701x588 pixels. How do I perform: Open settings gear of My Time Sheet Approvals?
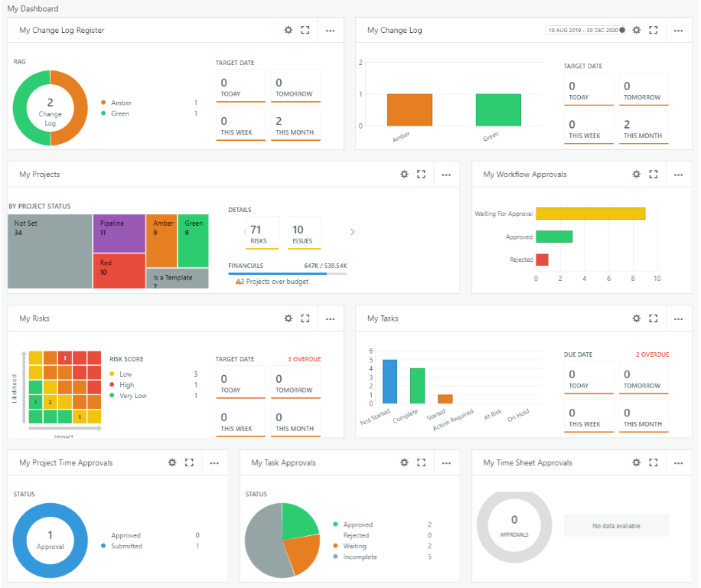click(x=637, y=462)
